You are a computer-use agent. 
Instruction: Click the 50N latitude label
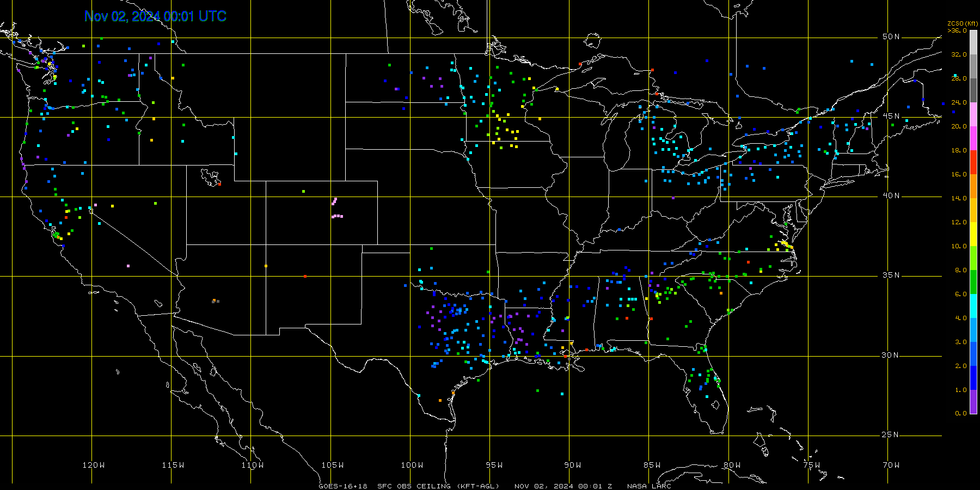point(891,36)
